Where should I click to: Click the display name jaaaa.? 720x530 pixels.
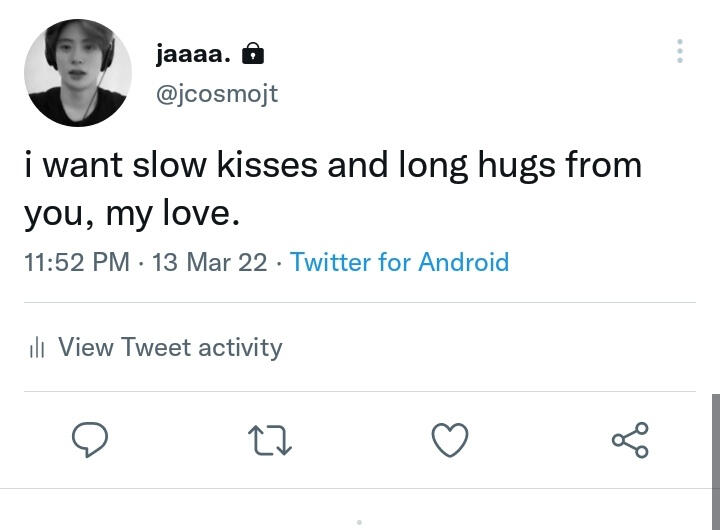pos(194,54)
